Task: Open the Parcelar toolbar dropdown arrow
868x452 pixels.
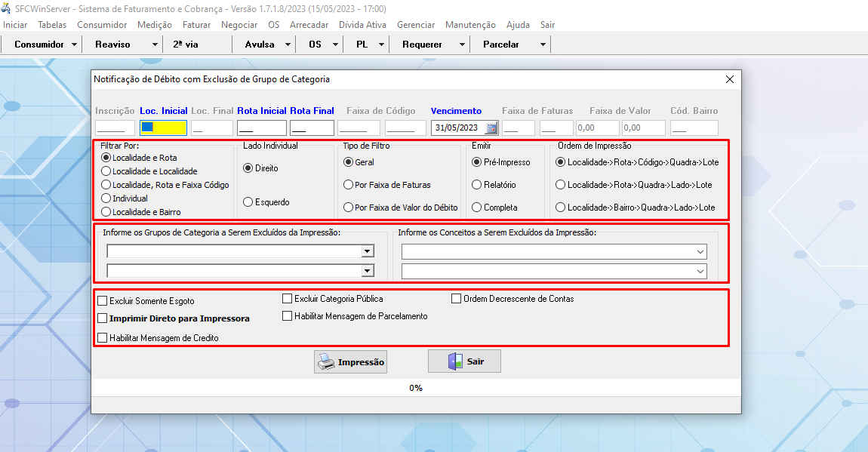Action: click(x=543, y=45)
